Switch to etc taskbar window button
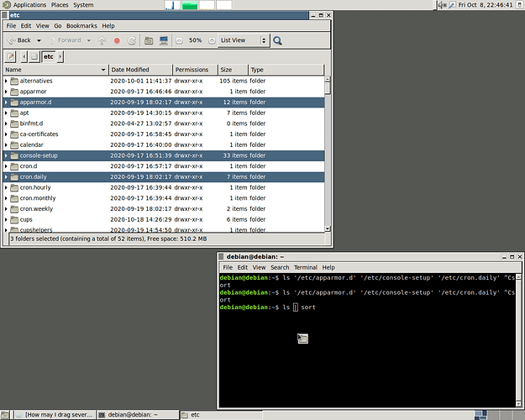 [221, 415]
